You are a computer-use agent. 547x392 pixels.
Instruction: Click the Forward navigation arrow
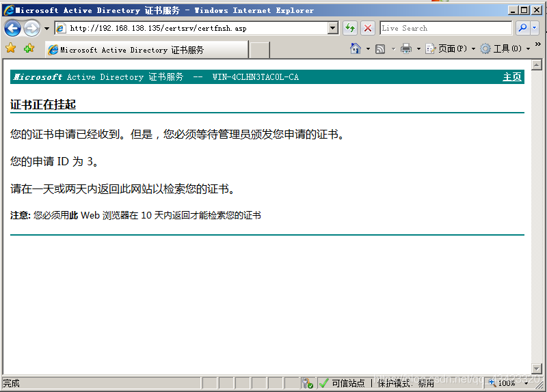pyautogui.click(x=31, y=28)
